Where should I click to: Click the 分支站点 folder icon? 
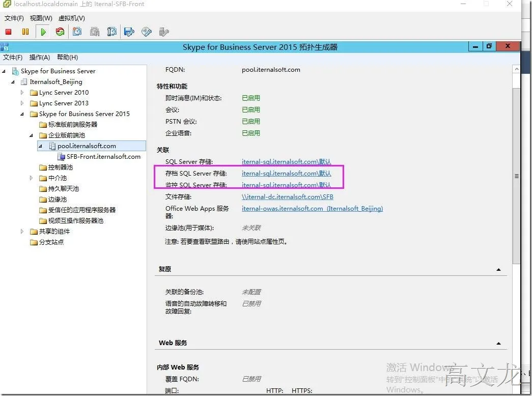[34, 242]
